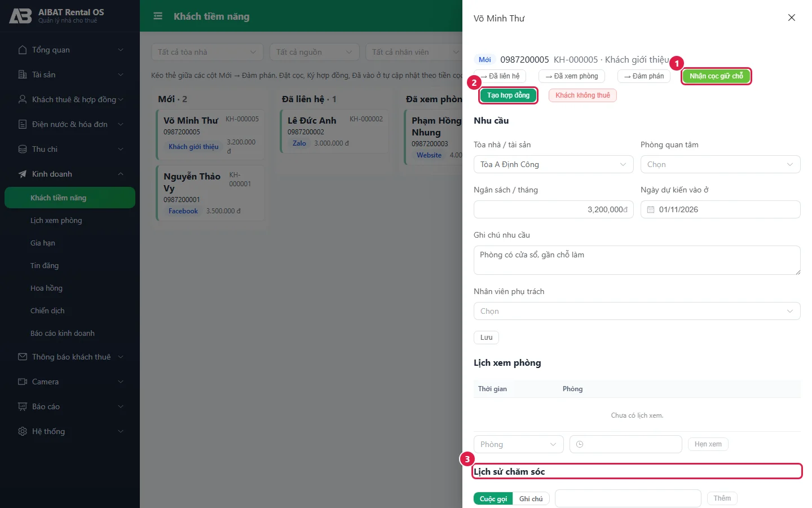This screenshot has height=508, width=812.
Task: Select the Ghi chú toggle option
Action: click(531, 498)
